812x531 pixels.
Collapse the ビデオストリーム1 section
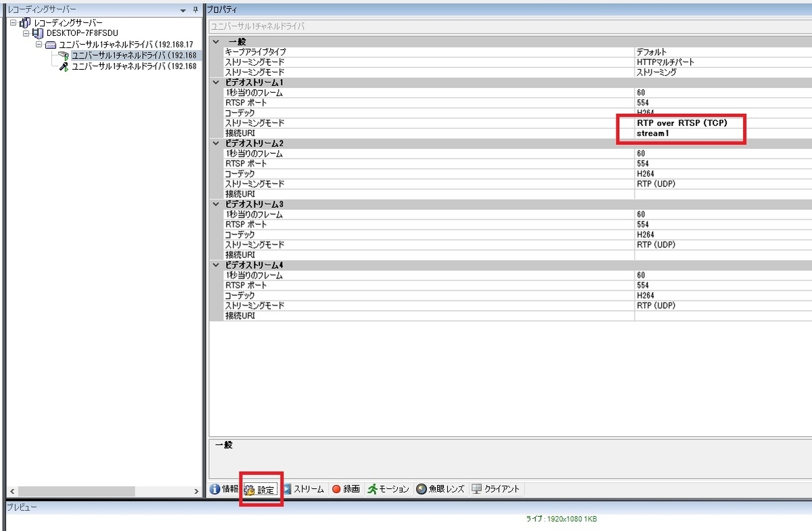pos(216,82)
